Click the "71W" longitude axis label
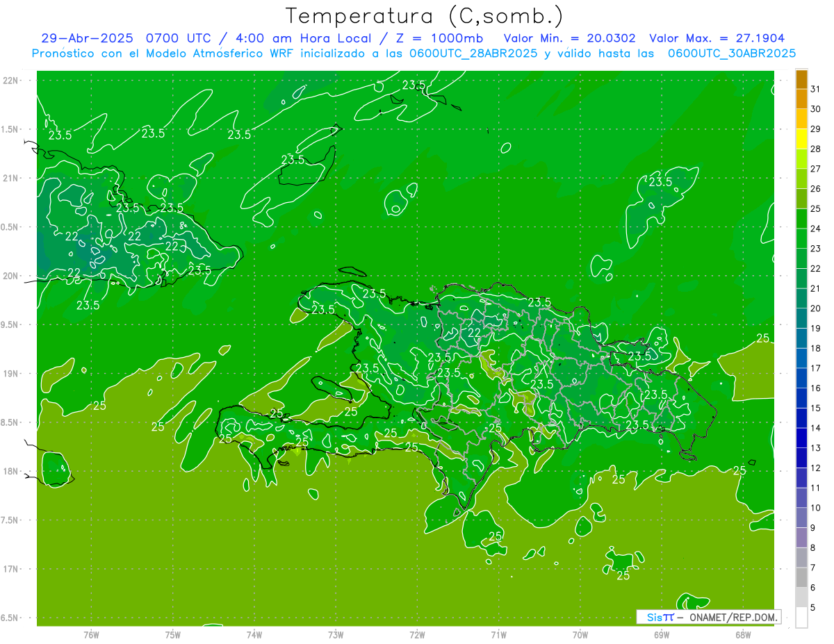The height and width of the screenshot is (644, 834). coord(498,635)
